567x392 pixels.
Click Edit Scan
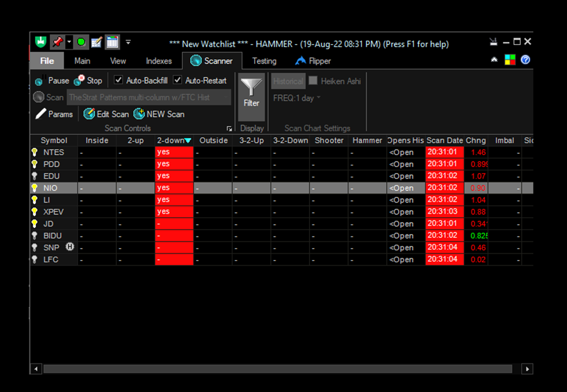[106, 114]
